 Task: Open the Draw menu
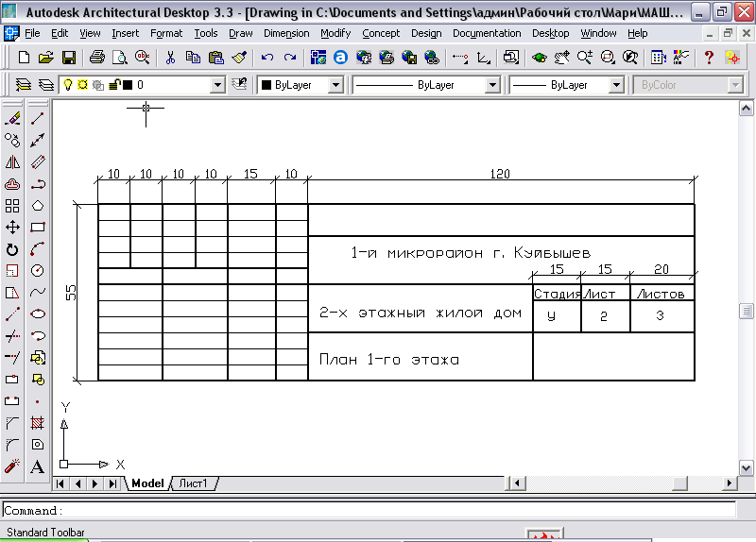coord(241,33)
